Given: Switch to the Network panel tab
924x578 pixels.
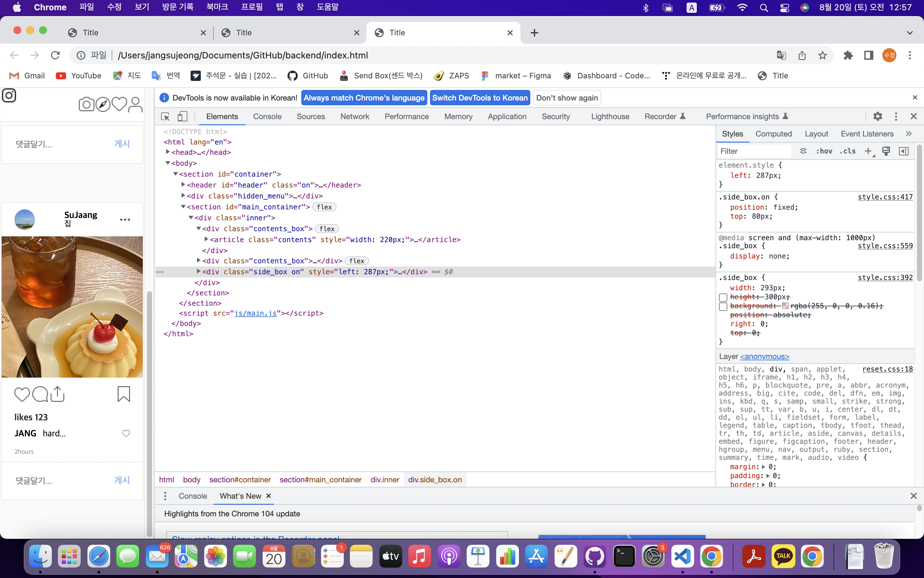Looking at the screenshot, I should click(x=355, y=117).
